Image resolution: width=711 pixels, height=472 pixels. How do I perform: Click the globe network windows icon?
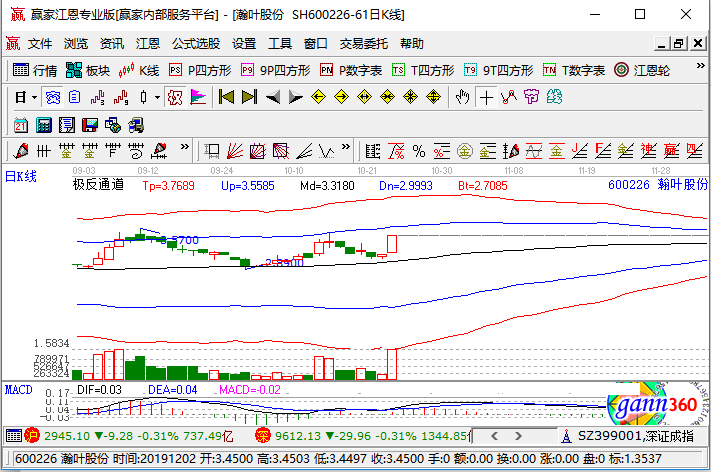coord(113,125)
